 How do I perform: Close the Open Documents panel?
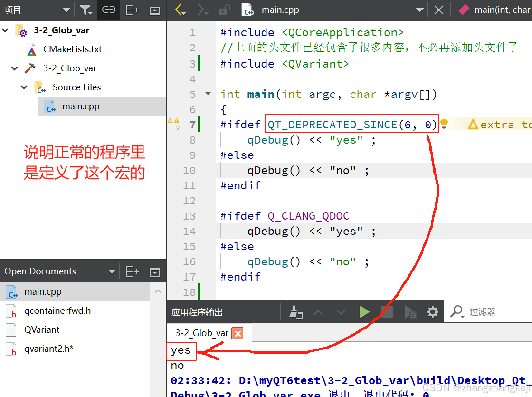point(155,271)
